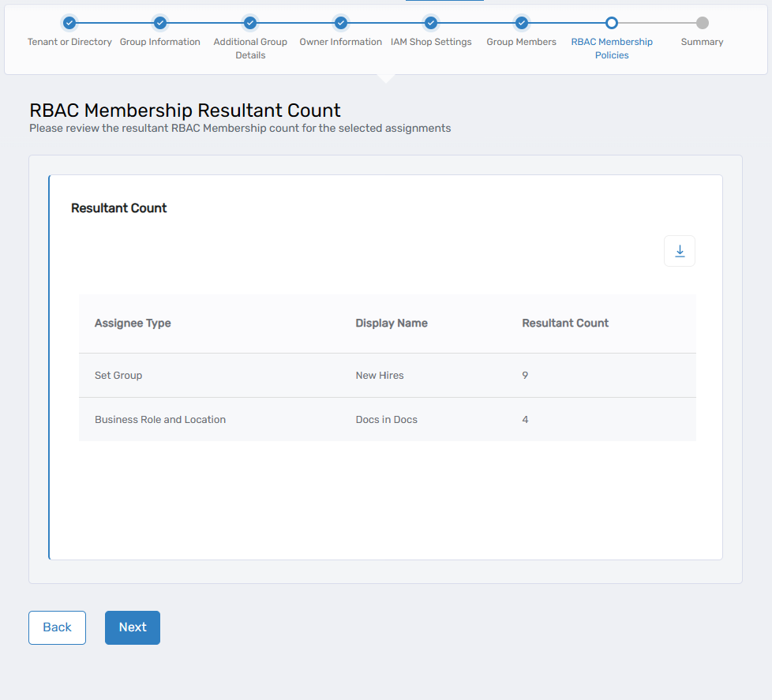Open the Tenant or Directory step
This screenshot has width=772, height=700.
[69, 42]
